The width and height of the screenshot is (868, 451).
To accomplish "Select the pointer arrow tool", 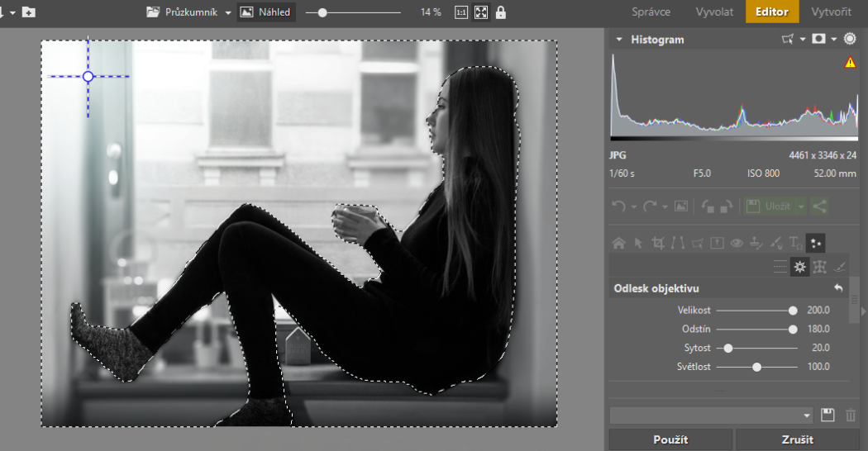I will click(638, 243).
